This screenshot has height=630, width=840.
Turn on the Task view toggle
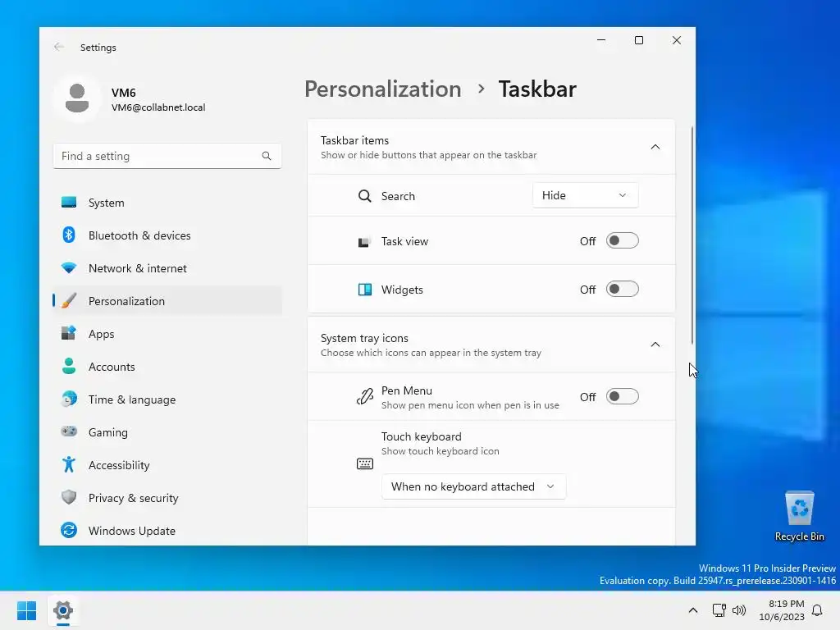pos(623,241)
